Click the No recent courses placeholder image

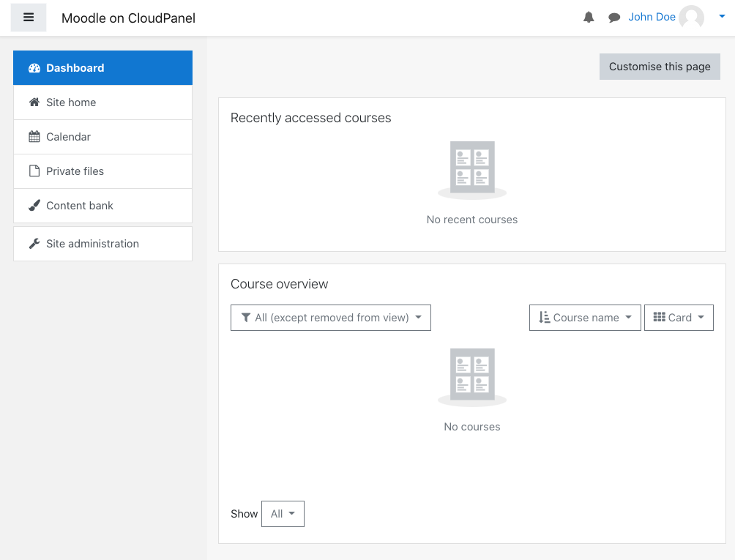472,170
